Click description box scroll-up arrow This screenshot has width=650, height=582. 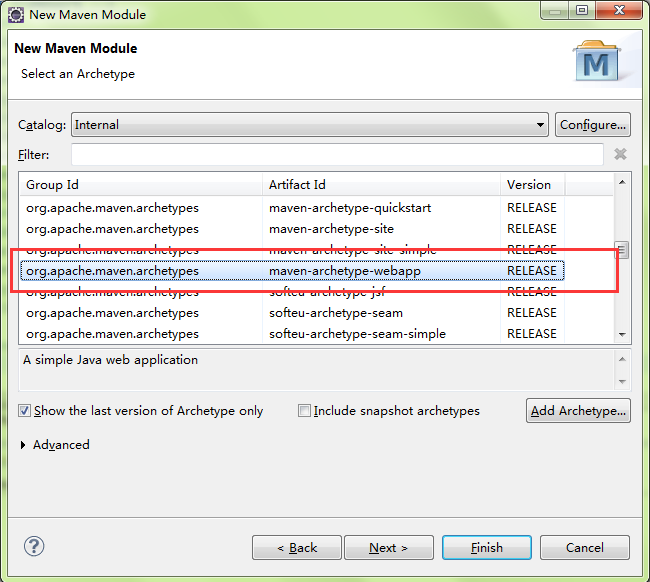pyautogui.click(x=622, y=359)
